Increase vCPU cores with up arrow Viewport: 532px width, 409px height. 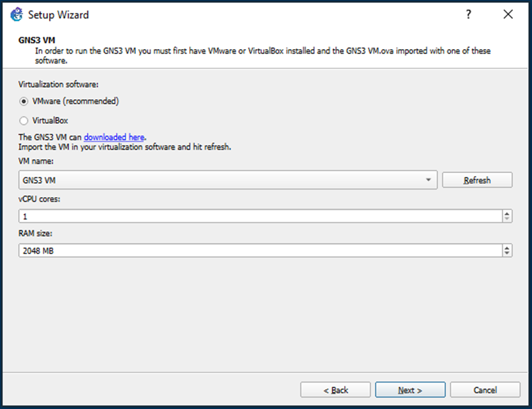click(507, 214)
